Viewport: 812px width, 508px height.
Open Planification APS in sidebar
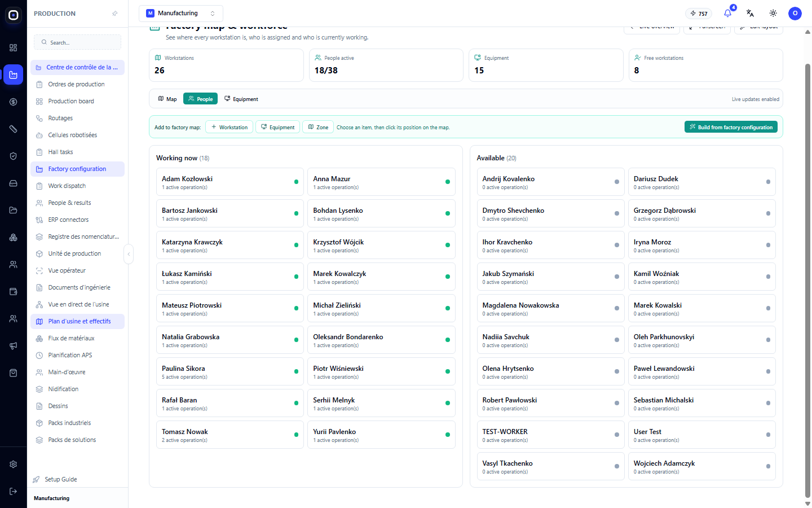78,355
